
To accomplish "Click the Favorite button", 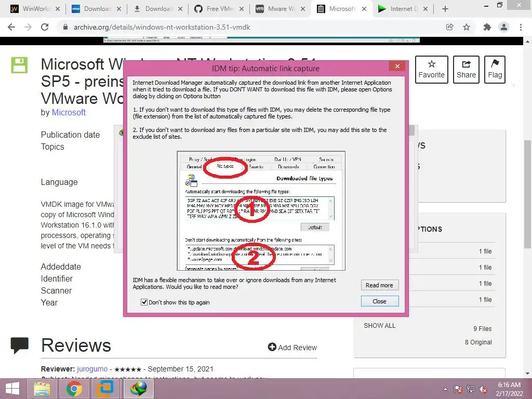I will 431,70.
